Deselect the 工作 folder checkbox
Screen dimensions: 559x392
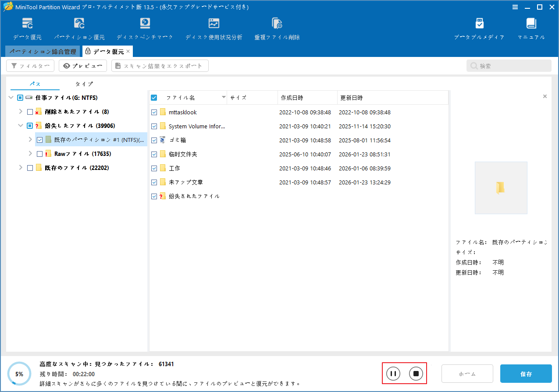point(154,168)
